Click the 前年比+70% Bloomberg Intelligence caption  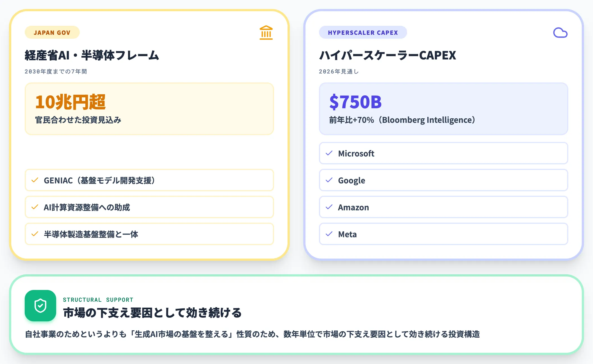coord(402,120)
